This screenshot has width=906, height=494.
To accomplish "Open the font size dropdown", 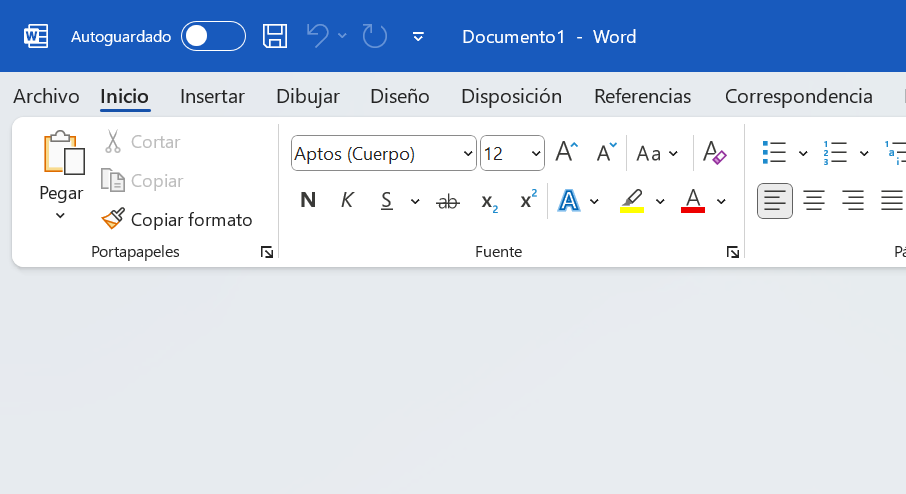I will pyautogui.click(x=536, y=154).
